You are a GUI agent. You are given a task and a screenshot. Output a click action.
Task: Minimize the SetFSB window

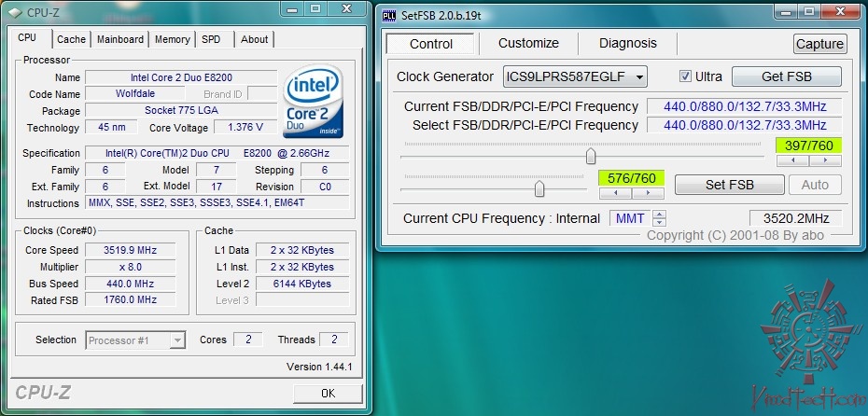click(786, 10)
